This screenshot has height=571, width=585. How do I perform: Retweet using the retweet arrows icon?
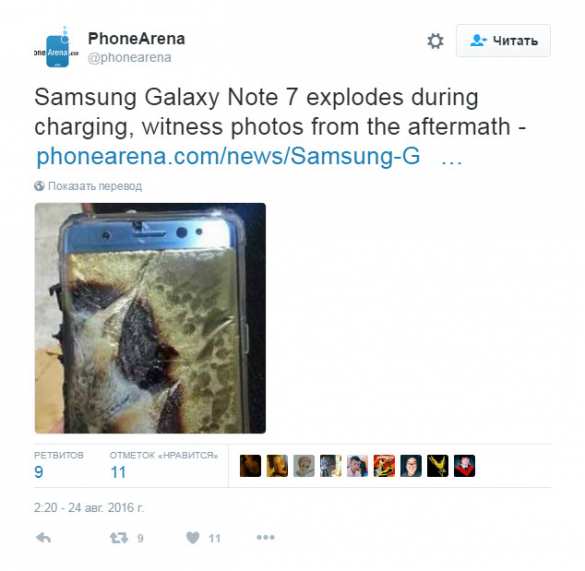[119, 538]
